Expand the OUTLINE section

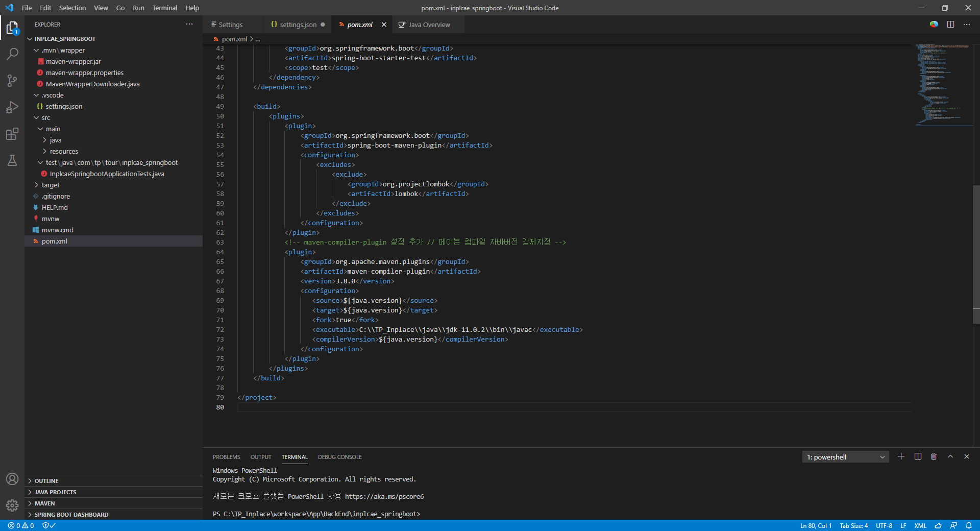point(114,481)
